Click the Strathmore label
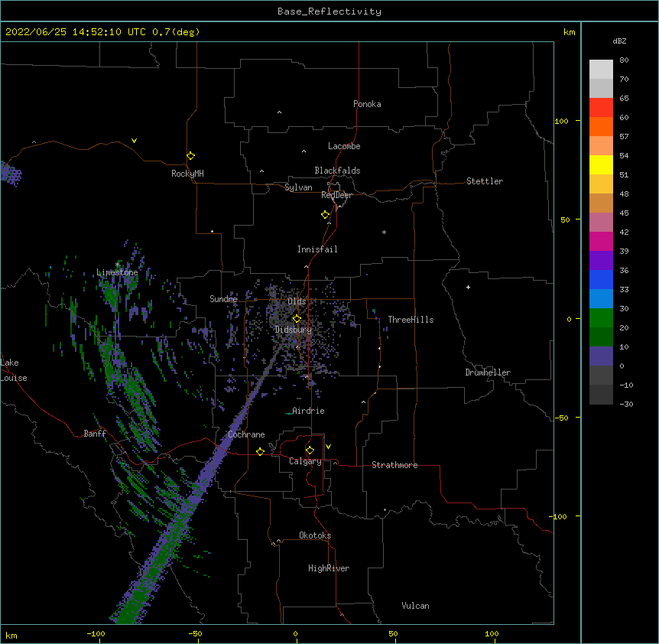This screenshot has width=659, height=644. click(394, 465)
